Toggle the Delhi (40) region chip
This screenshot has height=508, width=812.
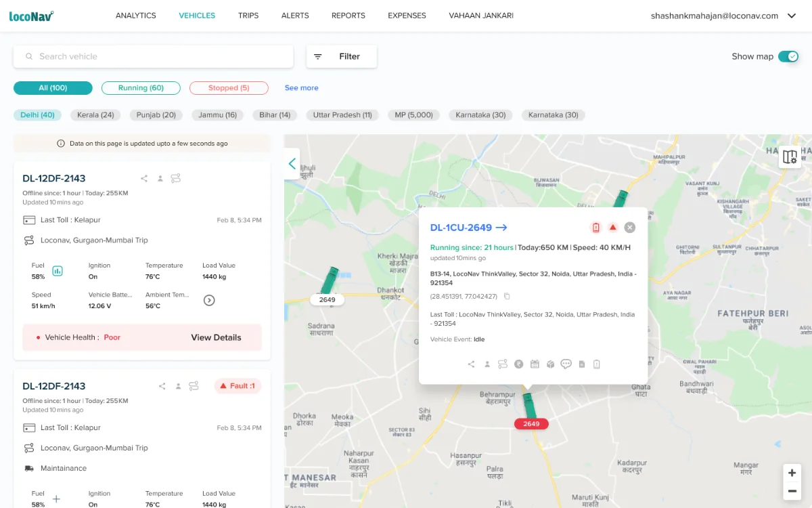click(x=38, y=115)
